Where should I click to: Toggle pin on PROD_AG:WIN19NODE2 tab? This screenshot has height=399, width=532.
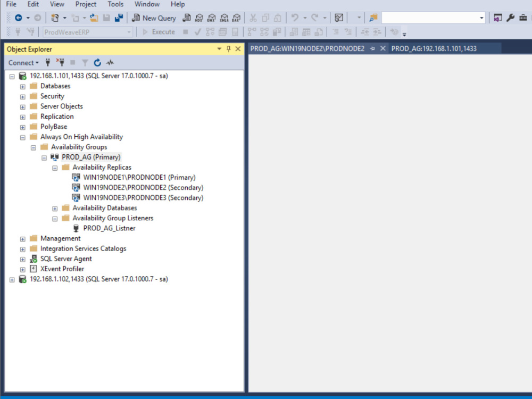tap(372, 48)
